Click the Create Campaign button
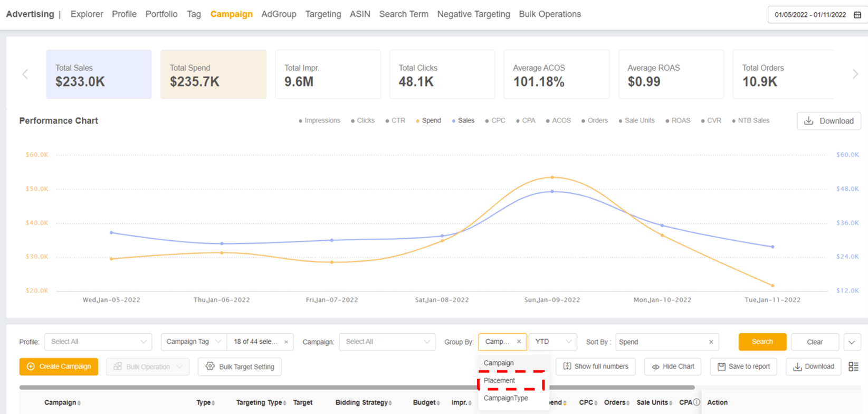The image size is (868, 414). click(x=59, y=366)
